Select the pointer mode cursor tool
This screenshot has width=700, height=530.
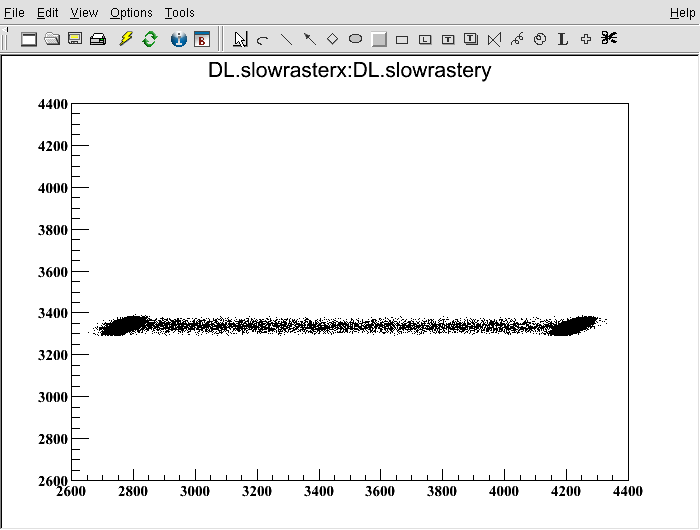(240, 39)
